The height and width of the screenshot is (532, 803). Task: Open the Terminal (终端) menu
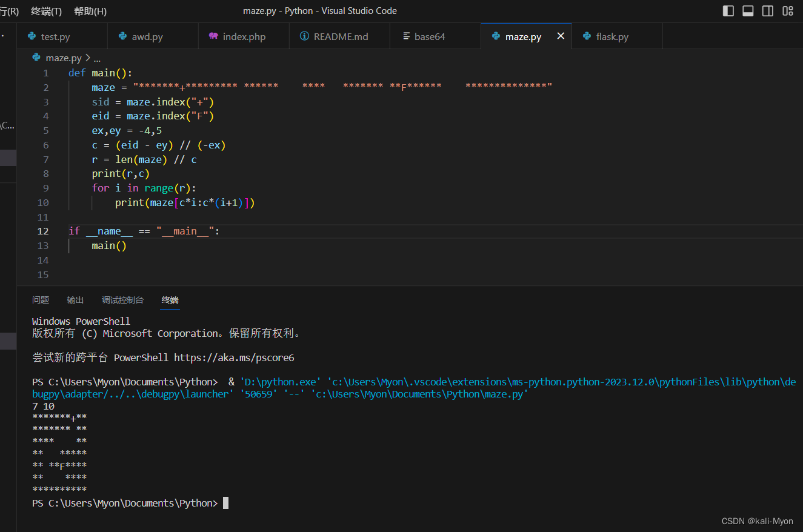coord(46,11)
